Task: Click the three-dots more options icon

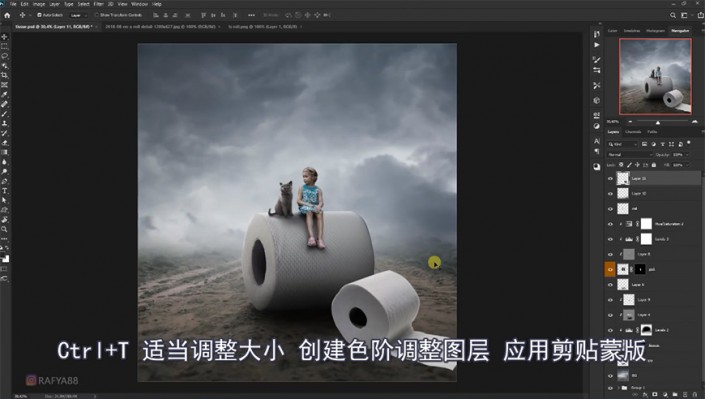Action: 251,15
